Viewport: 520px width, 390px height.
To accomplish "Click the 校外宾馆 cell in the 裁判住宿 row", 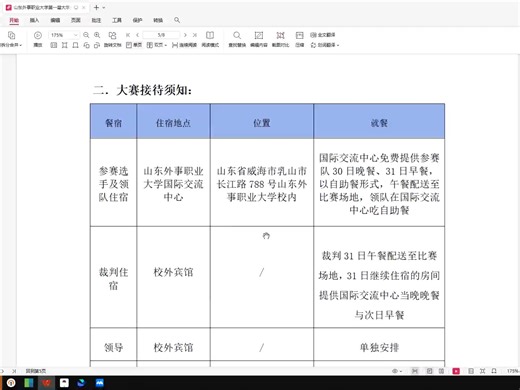I will (173, 277).
